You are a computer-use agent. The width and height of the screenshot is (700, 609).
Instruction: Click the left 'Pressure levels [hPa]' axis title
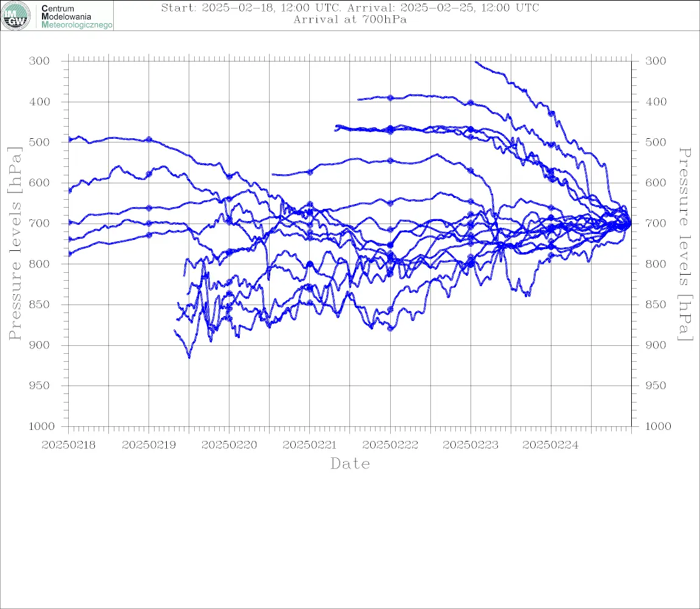point(15,244)
